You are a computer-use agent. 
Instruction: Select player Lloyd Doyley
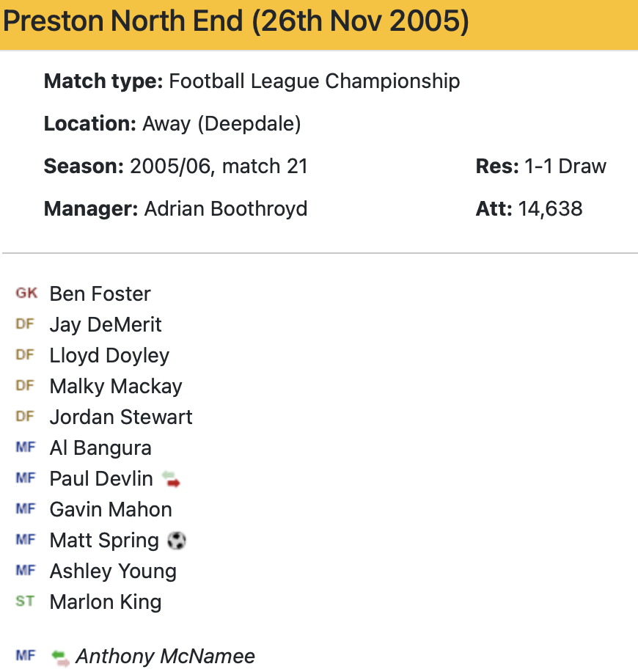point(109,355)
